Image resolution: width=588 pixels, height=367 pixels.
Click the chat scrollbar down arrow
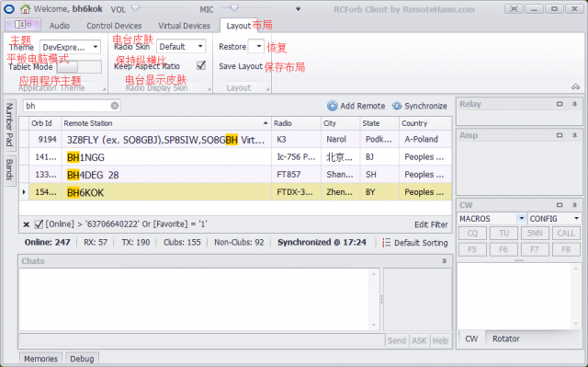coord(374,326)
